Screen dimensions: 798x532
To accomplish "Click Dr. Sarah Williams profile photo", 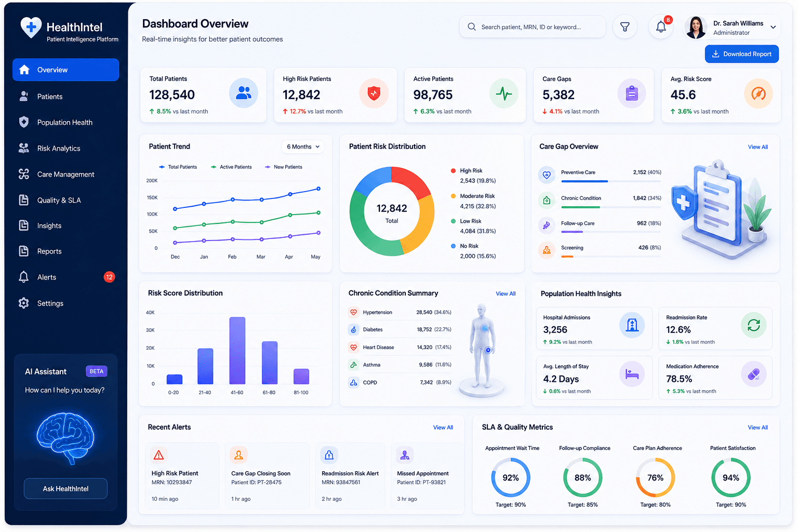I will pyautogui.click(x=696, y=27).
